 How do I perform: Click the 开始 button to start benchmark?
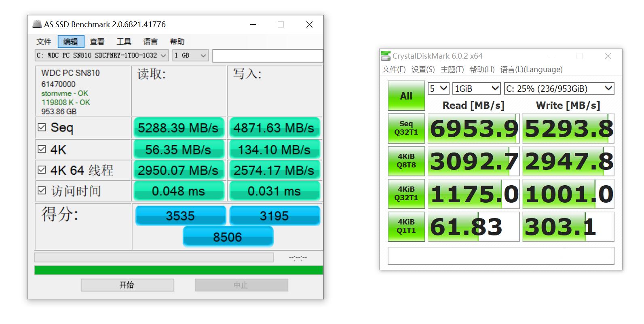tap(127, 285)
